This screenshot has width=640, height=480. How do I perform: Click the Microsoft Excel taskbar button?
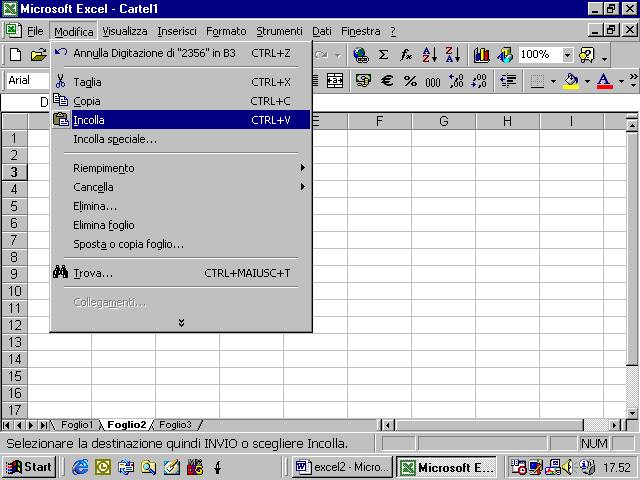447,467
